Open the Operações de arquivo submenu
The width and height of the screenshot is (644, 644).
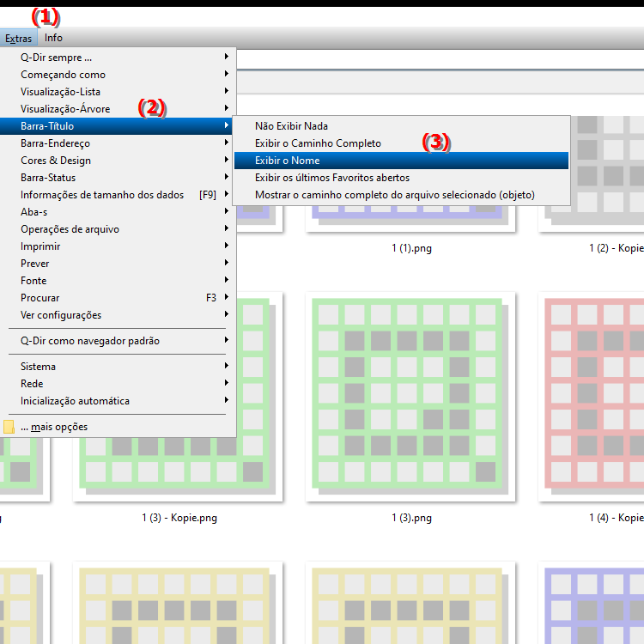(118, 229)
